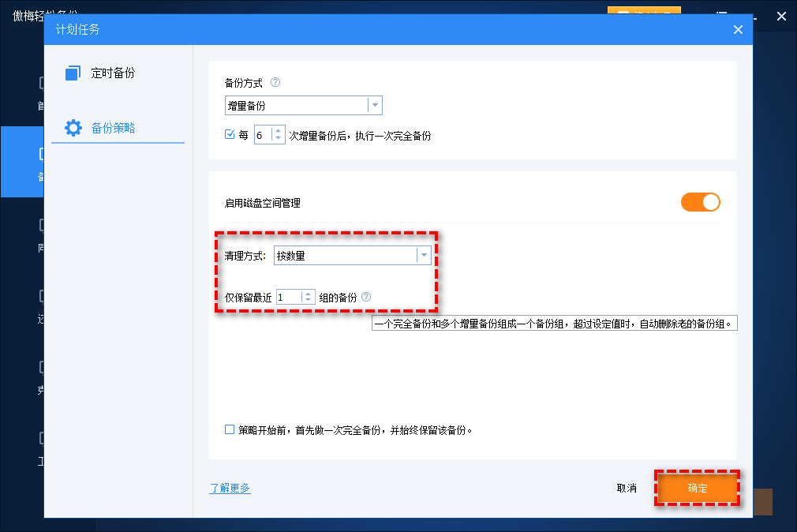This screenshot has width=797, height=532.
Task: Expand the 清理方式 按数量 dropdown
Action: (425, 255)
